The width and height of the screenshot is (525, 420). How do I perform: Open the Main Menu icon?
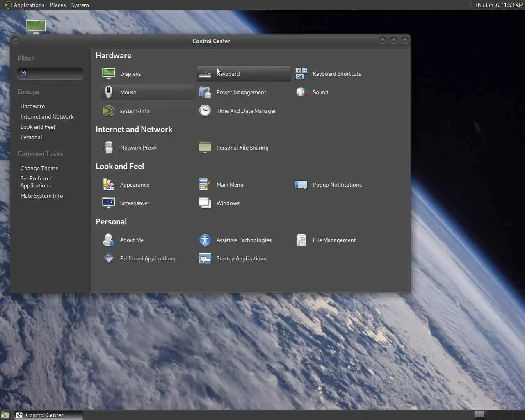coord(205,185)
